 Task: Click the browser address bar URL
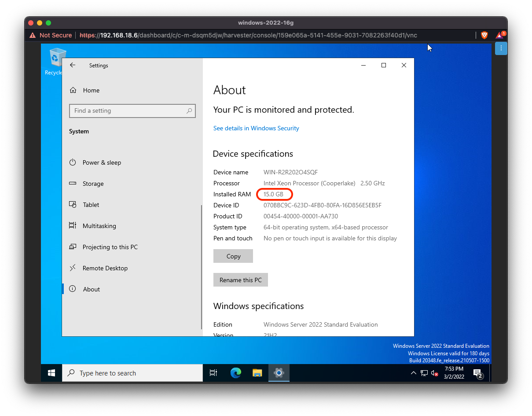(248, 35)
